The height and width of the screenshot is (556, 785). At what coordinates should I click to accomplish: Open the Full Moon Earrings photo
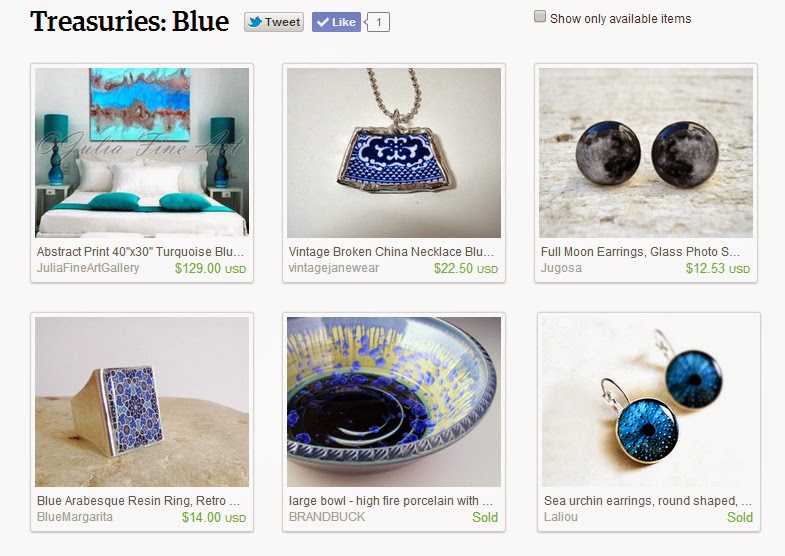[x=646, y=153]
